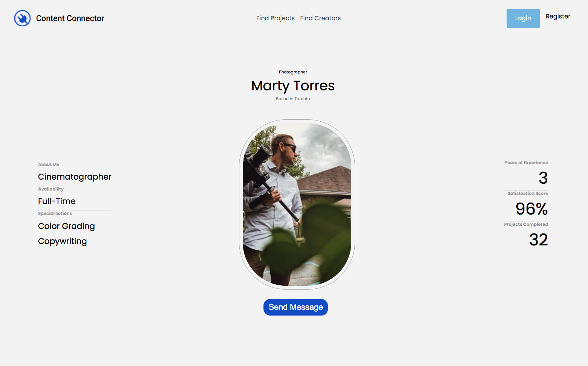The image size is (588, 366).
Task: Select the Copywriting specialization
Action: [x=63, y=241]
